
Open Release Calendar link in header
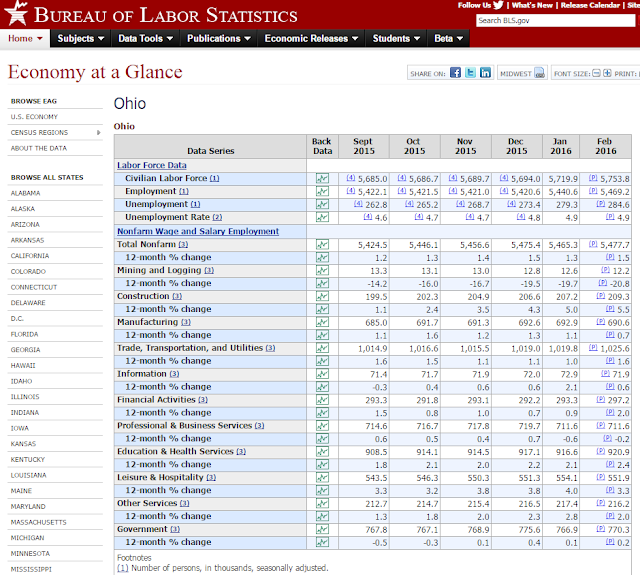coord(590,5)
